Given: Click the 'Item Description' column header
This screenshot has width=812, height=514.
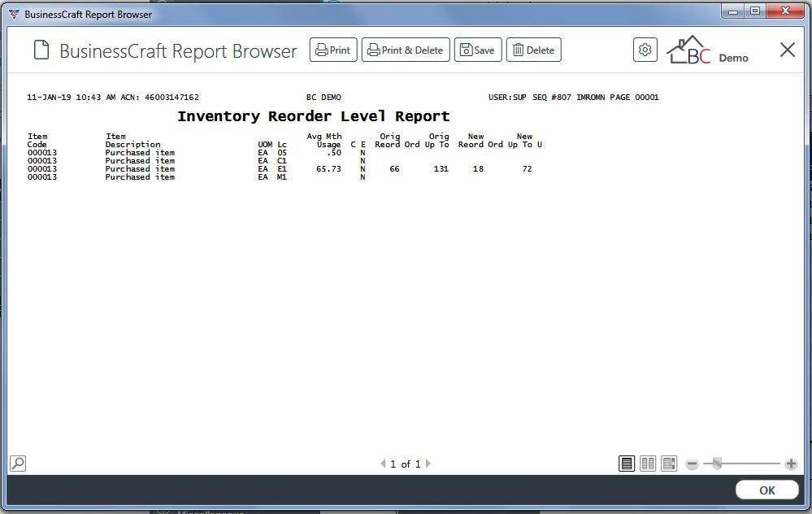Looking at the screenshot, I should coord(133,141).
